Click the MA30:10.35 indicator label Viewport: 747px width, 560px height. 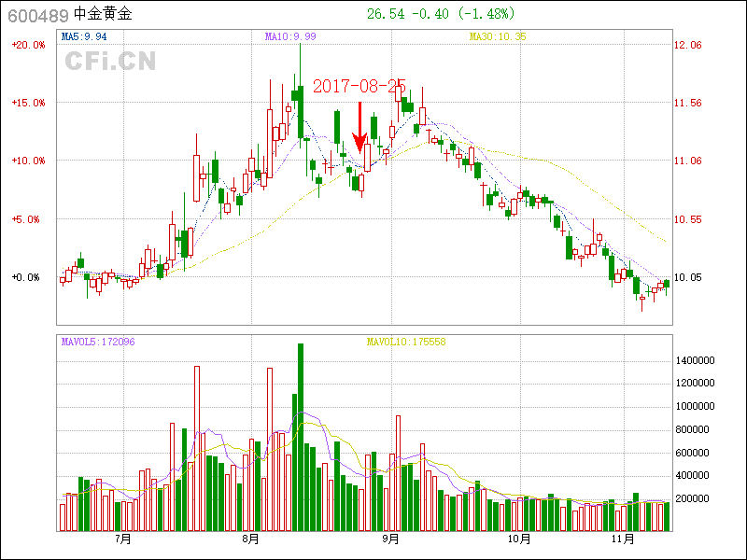(497, 36)
